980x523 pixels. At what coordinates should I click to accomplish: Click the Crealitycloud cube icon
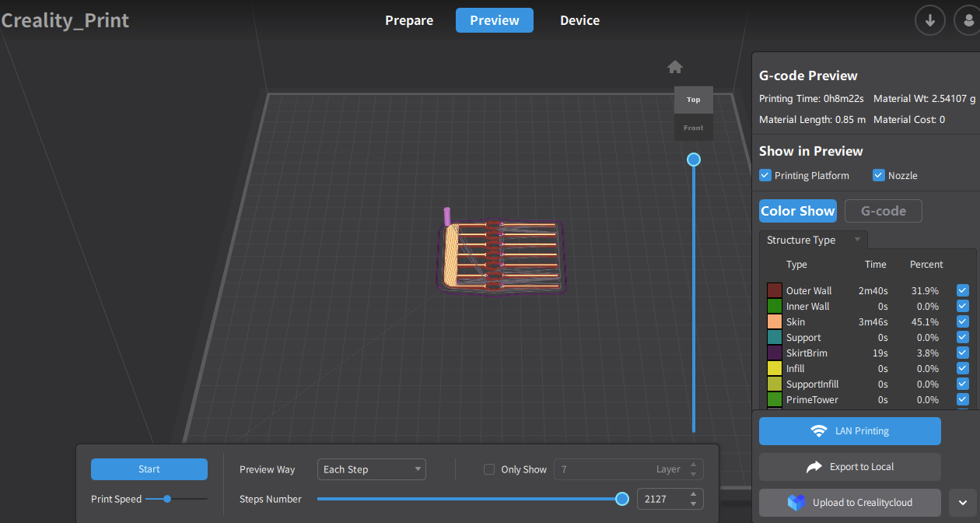796,503
